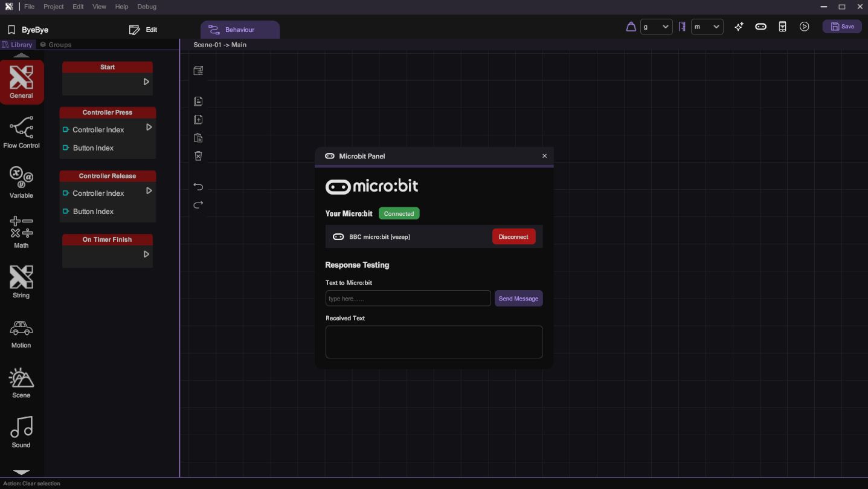The width and height of the screenshot is (868, 489).
Task: Select the Variable category icon
Action: pyautogui.click(x=21, y=182)
